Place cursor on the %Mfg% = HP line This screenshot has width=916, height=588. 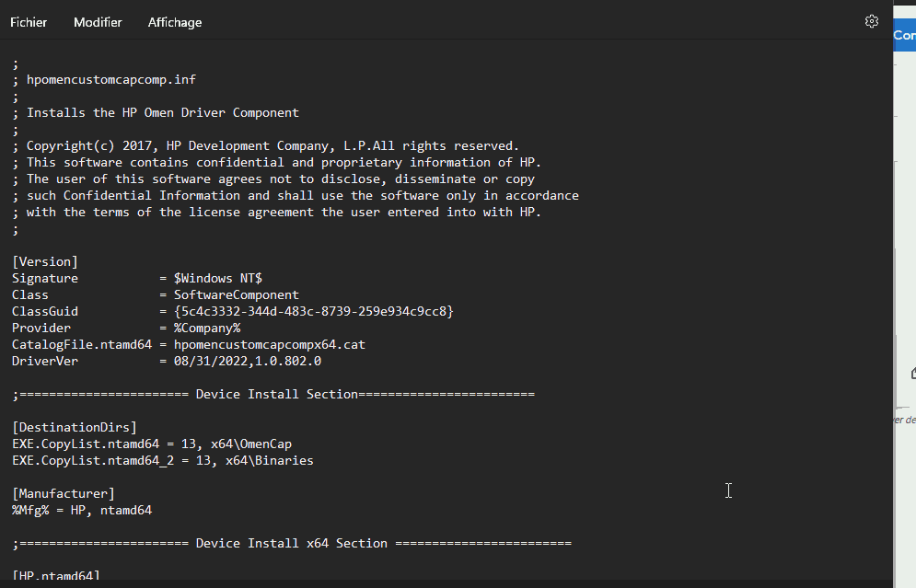point(82,511)
